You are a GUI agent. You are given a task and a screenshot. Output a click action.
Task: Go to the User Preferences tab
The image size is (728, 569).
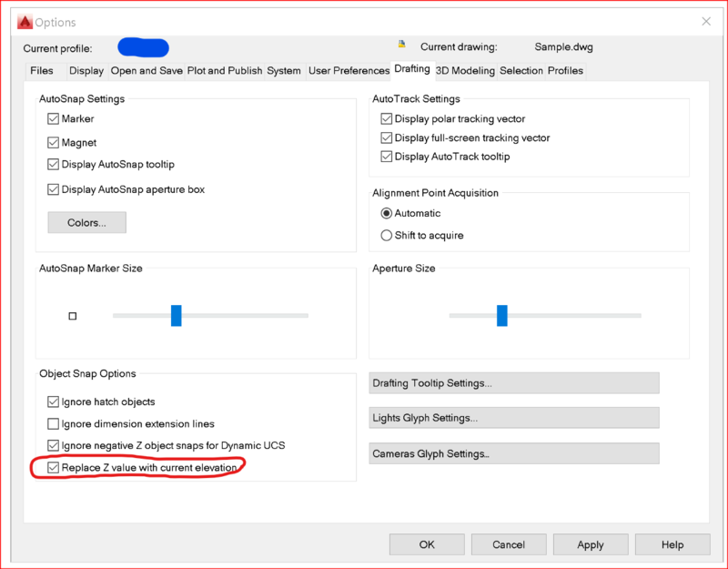[349, 71]
